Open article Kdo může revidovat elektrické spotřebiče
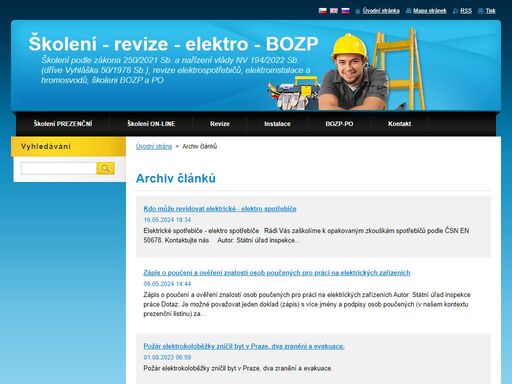Viewport: 512px width, 384px height. [220, 209]
